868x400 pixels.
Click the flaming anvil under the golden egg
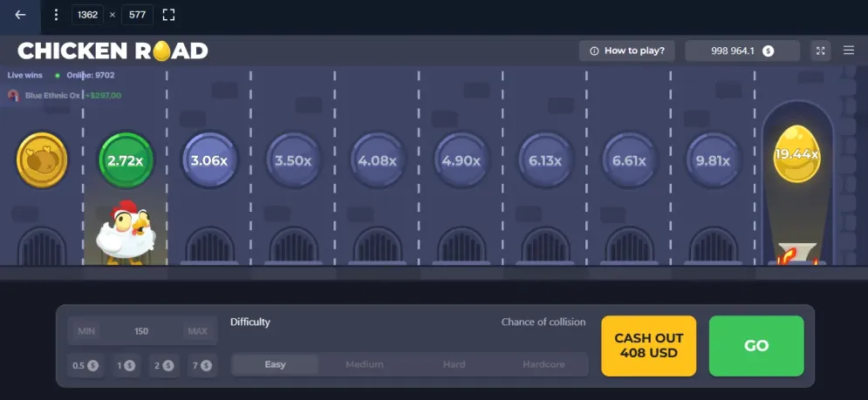click(x=796, y=254)
